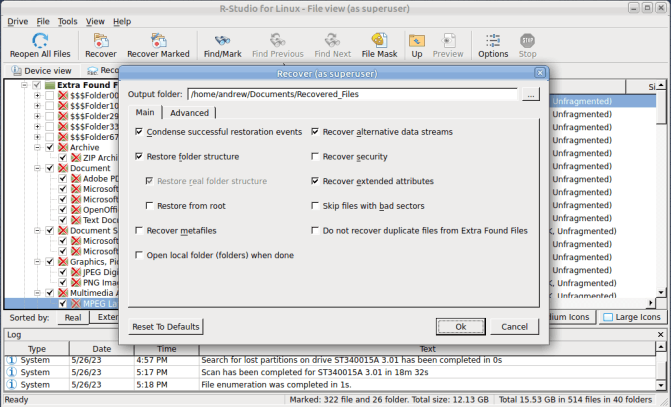This screenshot has height=407, width=671.
Task: Click the Stop toolbar icon
Action: (527, 41)
